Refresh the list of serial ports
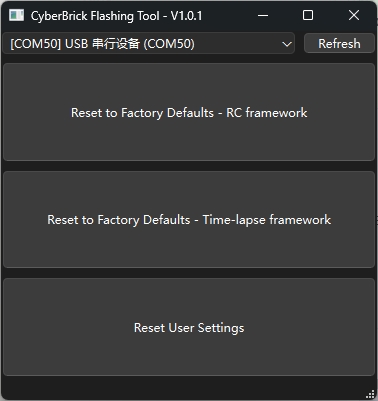 click(339, 43)
